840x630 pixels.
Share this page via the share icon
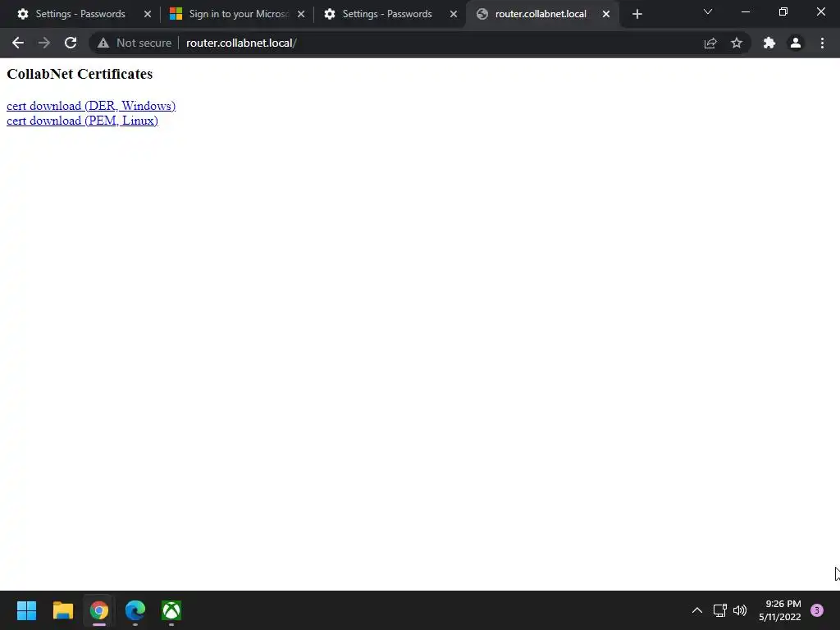(710, 43)
